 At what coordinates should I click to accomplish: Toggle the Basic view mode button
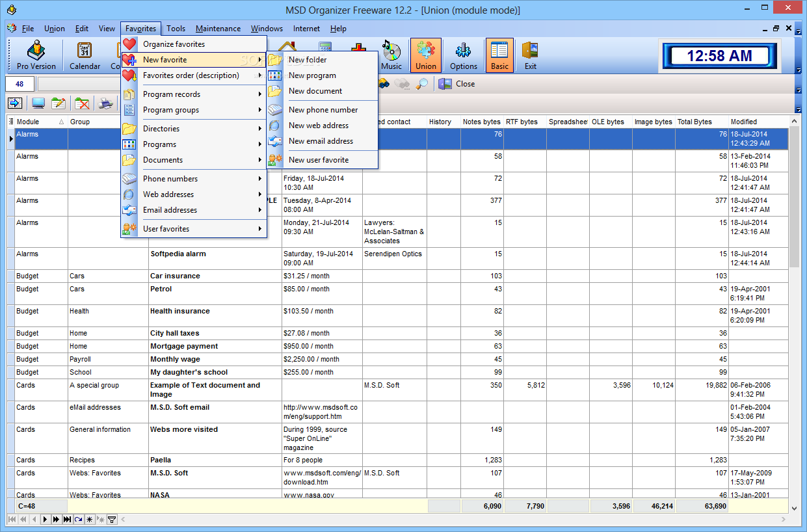click(x=499, y=55)
